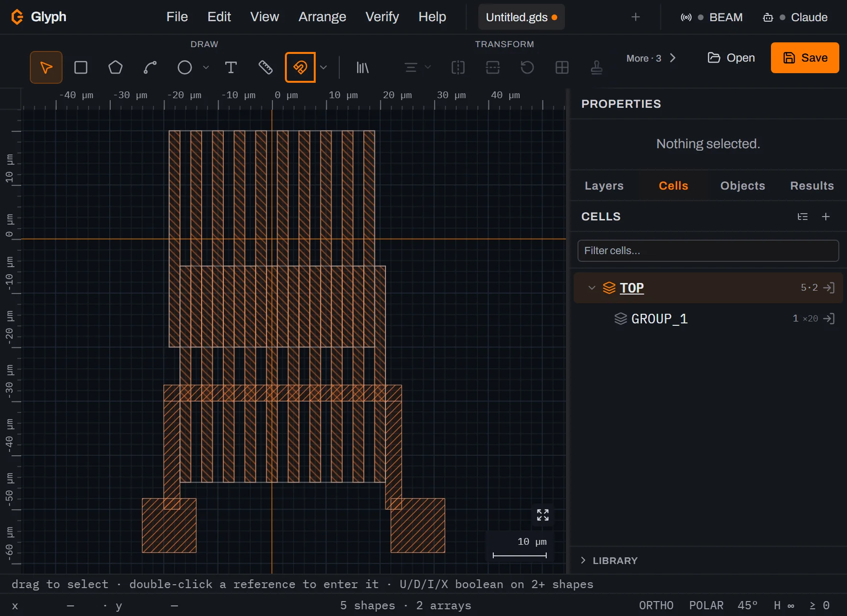
Task: Choose the Polygon draw tool
Action: pyautogui.click(x=115, y=67)
